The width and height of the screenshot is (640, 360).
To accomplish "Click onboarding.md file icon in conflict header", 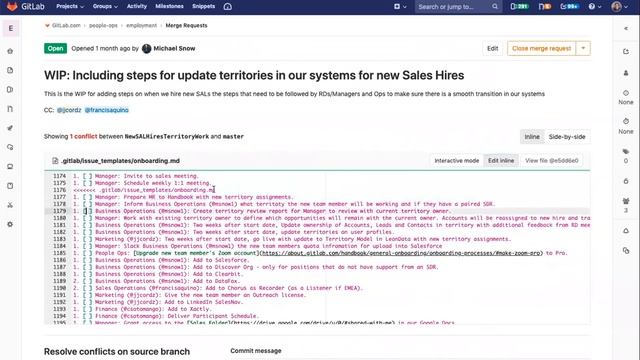I will [55, 161].
